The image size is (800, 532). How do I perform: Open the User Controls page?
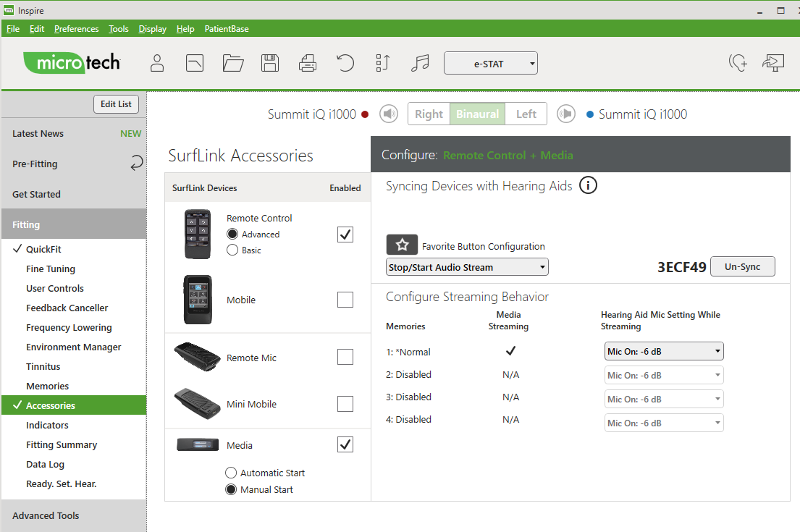pos(74,288)
